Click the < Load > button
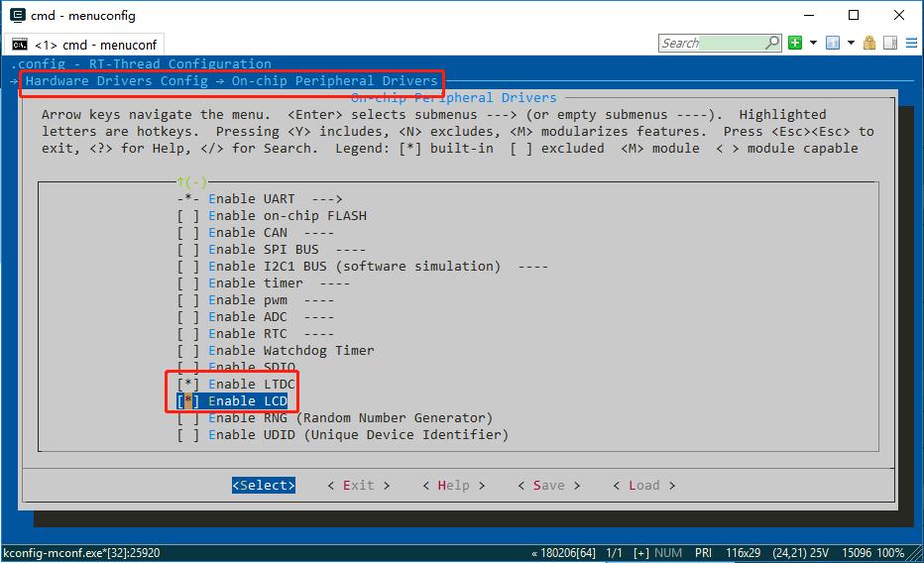This screenshot has width=924, height=563. (643, 486)
